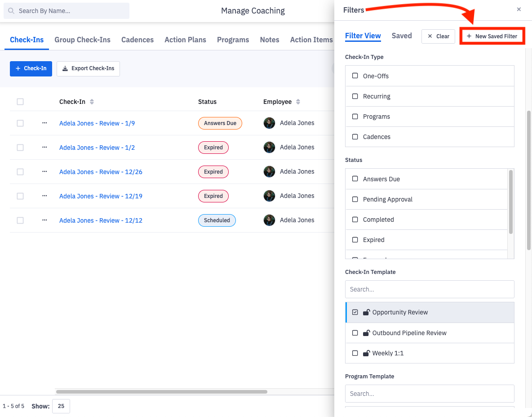Open the Show 25 page size selector
The image size is (532, 417).
(x=61, y=406)
